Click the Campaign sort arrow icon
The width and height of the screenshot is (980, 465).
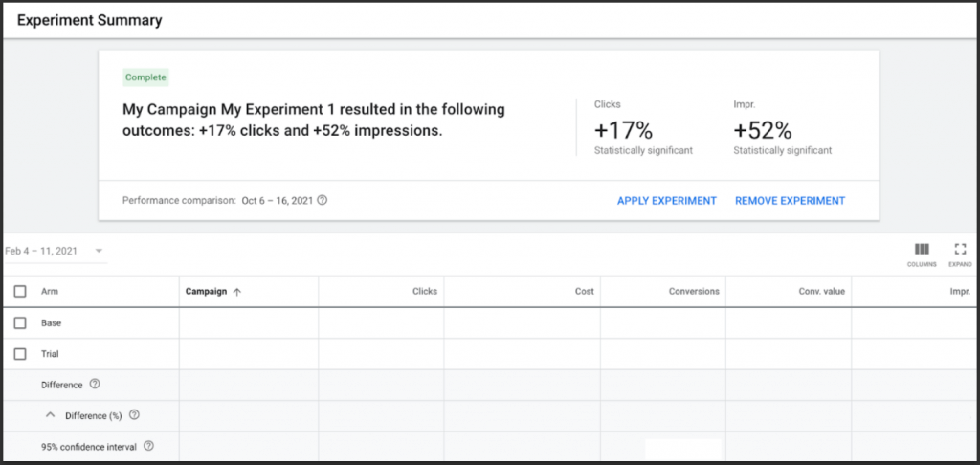pyautogui.click(x=237, y=292)
